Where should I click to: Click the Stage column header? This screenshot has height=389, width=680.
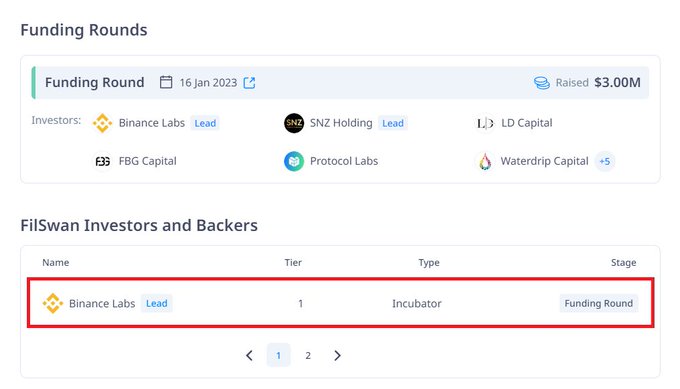[x=624, y=263]
